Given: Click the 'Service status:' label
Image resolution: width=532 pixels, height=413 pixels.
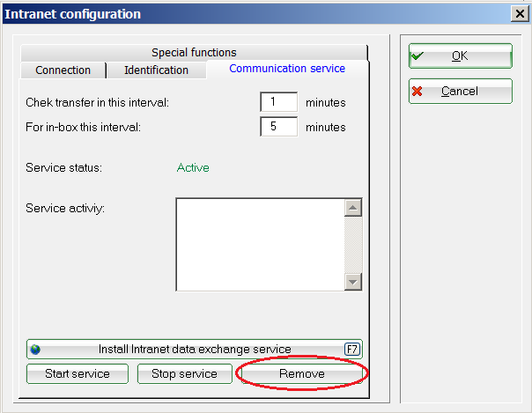Looking at the screenshot, I should pos(63,168).
